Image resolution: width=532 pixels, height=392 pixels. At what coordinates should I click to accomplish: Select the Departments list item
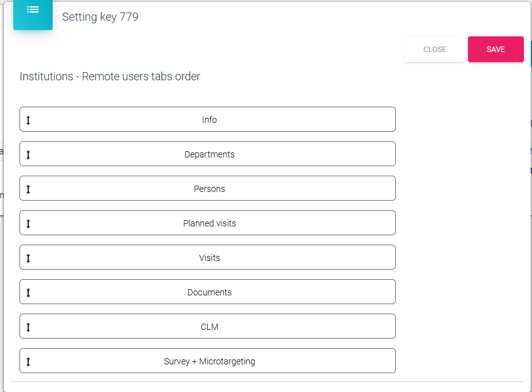coord(210,154)
